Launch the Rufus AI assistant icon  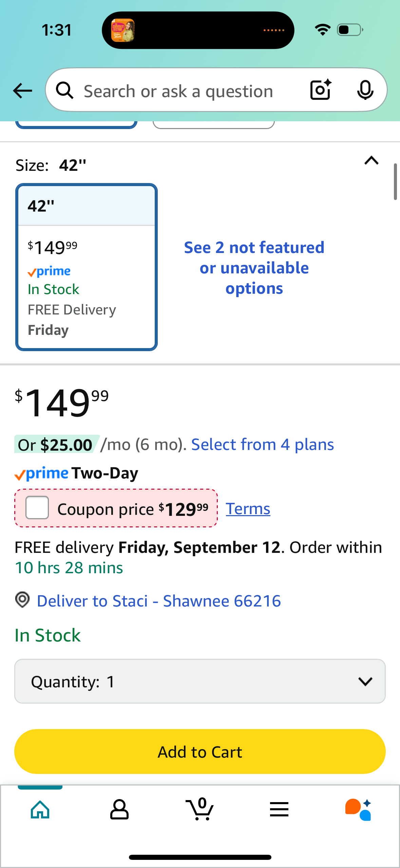358,810
